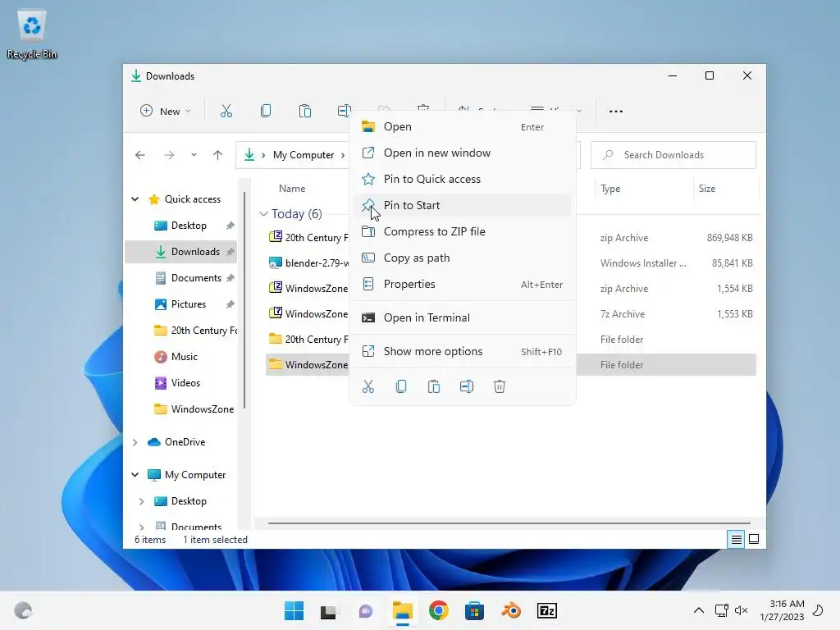Choose Open in the context menu
This screenshot has height=630, width=840.
pyautogui.click(x=463, y=126)
